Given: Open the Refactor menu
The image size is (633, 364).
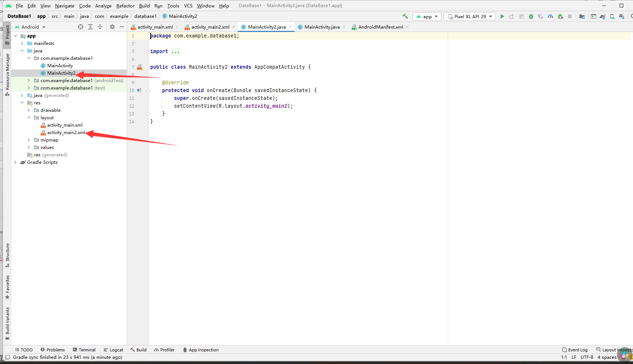Looking at the screenshot, I should tap(125, 6).
